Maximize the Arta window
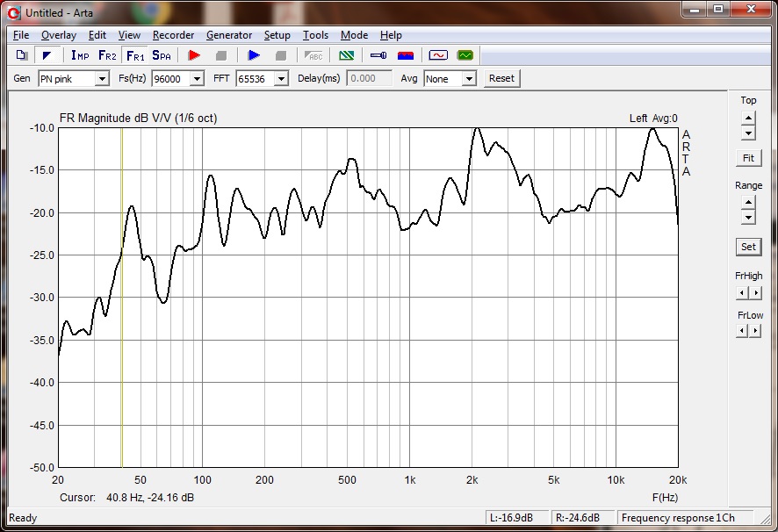 click(718, 10)
